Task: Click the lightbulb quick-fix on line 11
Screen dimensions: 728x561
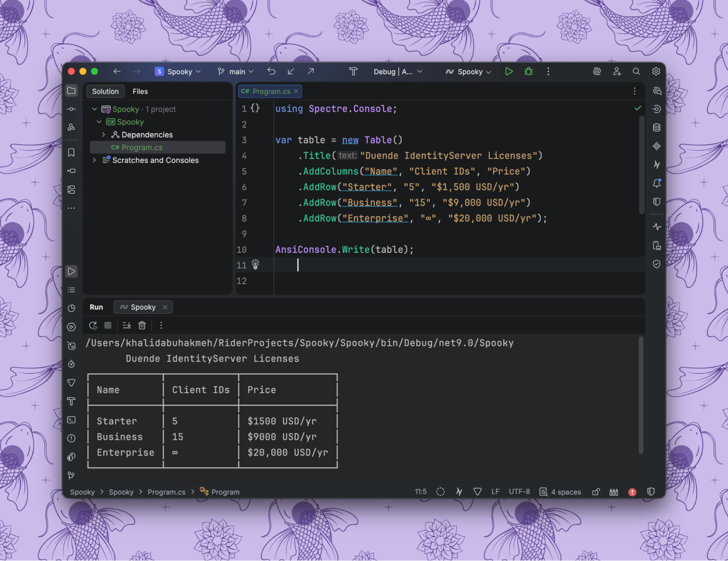Action: [x=255, y=264]
